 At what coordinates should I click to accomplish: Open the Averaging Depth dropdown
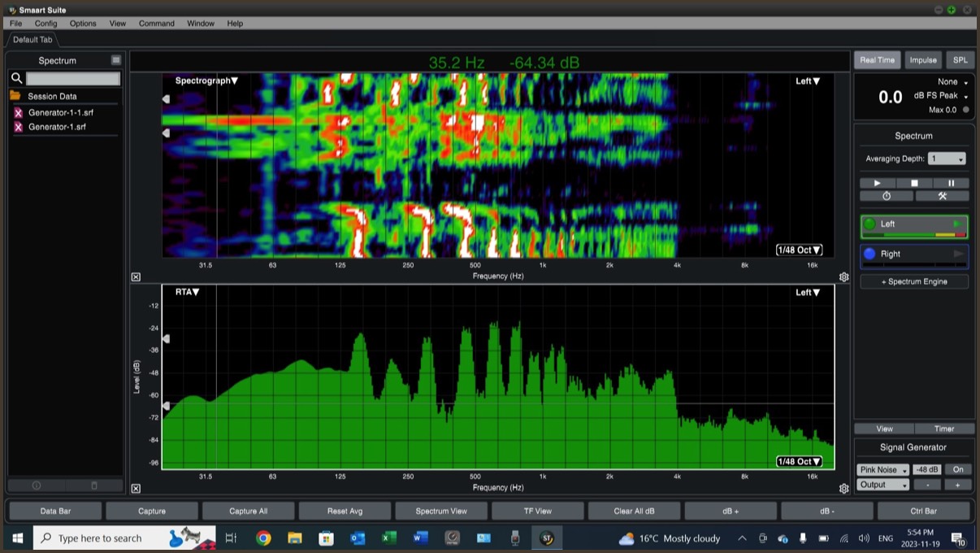[x=947, y=159]
